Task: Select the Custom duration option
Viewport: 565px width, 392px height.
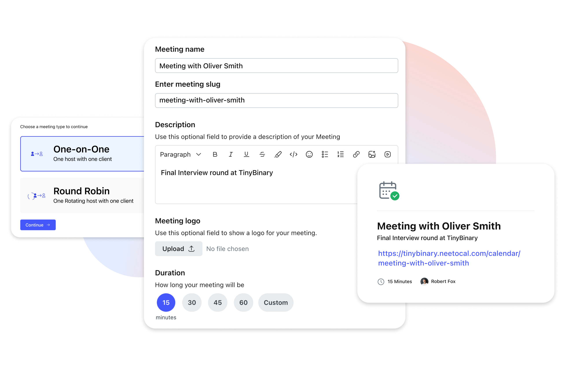Action: [x=275, y=302]
